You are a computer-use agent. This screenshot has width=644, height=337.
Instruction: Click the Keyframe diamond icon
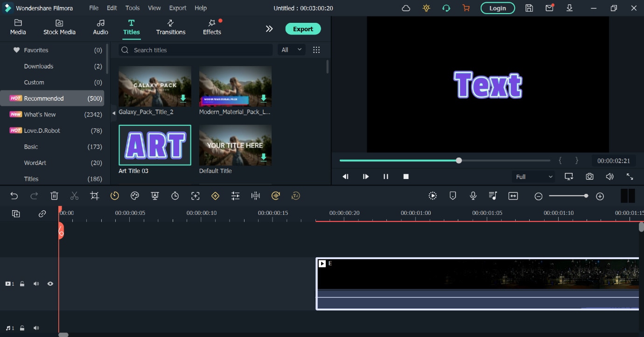pos(215,196)
